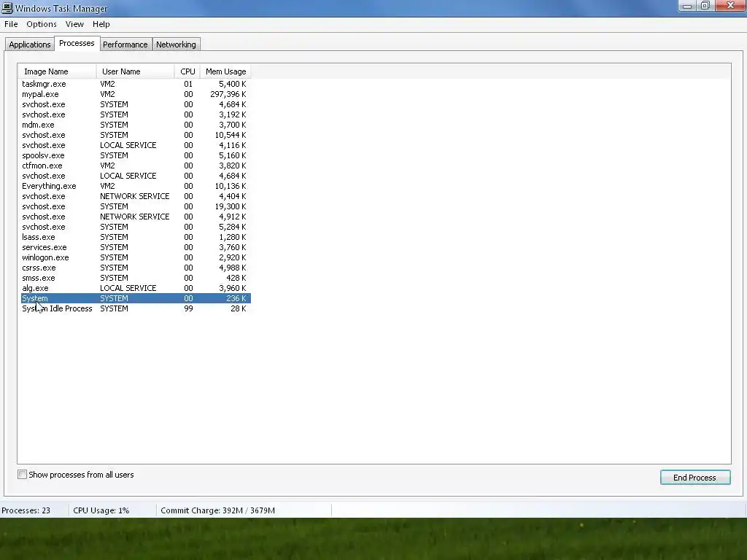This screenshot has height=560, width=747.
Task: Sort by Mem Usage column header
Action: click(226, 71)
